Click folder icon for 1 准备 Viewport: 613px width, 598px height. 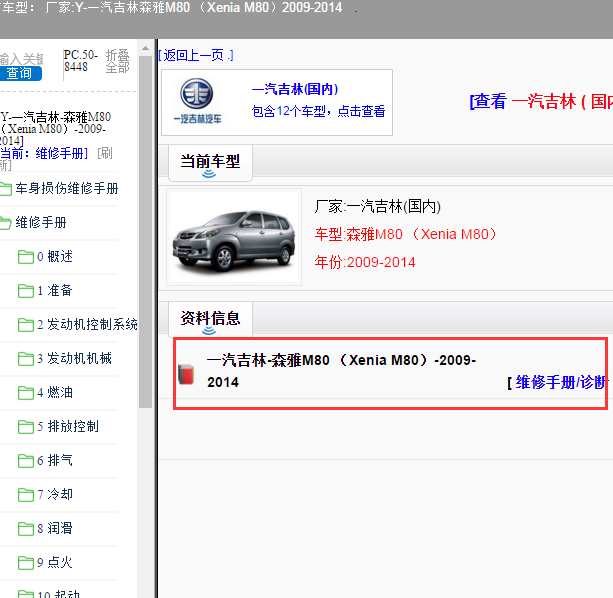26,291
